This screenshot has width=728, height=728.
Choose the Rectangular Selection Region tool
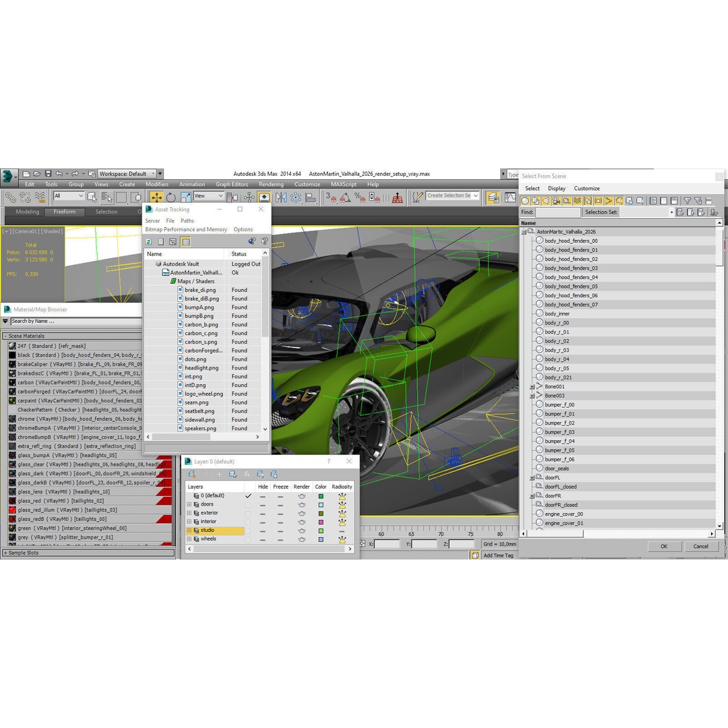pos(121,198)
